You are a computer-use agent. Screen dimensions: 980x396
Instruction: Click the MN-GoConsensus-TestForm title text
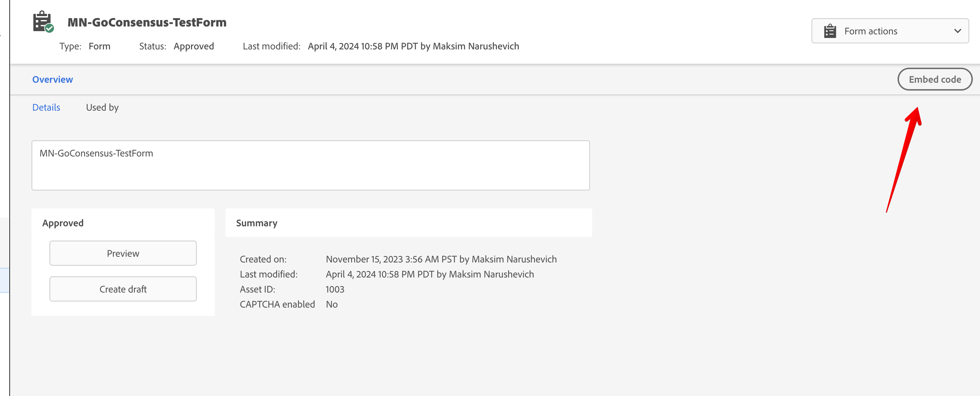coord(147,22)
